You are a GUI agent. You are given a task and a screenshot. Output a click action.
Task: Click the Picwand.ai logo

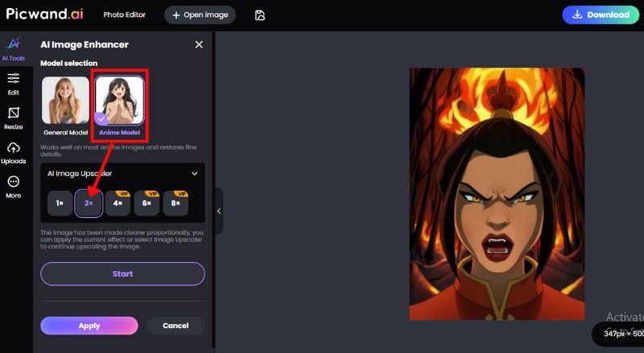point(46,14)
